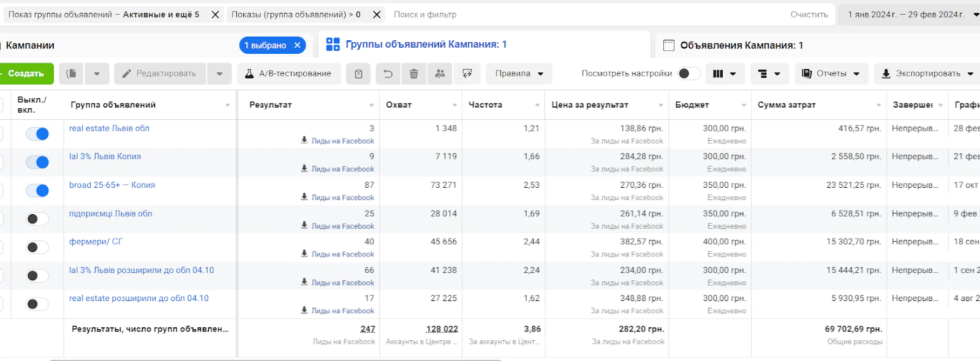Open Сумма затрат column menu arrow
Screen dimensions: 980x361
pos(879,105)
